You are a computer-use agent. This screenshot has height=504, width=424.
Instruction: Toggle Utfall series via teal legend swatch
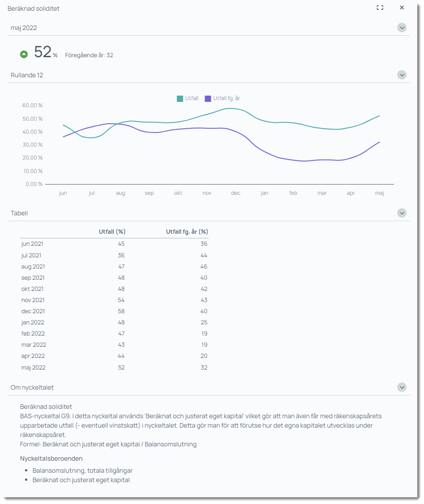[x=180, y=99]
